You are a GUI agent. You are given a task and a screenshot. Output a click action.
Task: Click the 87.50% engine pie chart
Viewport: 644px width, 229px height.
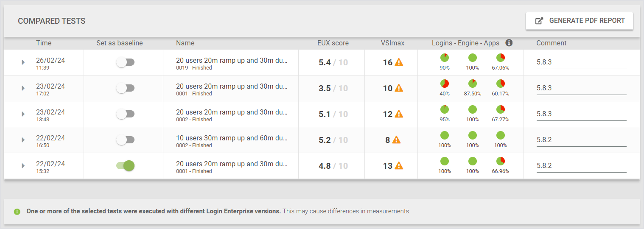(473, 84)
